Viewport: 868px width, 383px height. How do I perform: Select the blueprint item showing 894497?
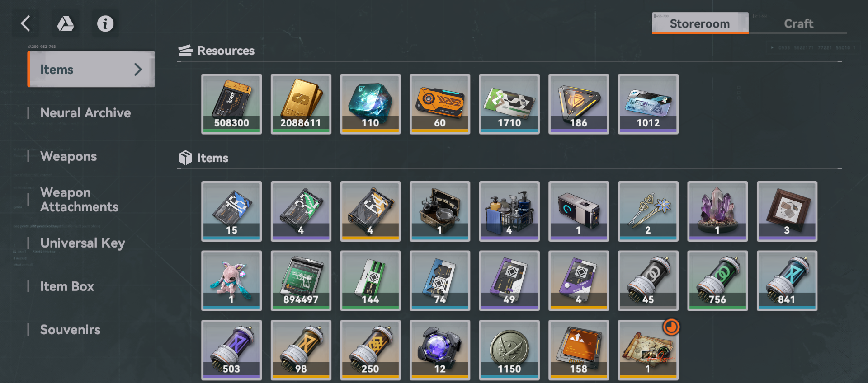click(301, 281)
